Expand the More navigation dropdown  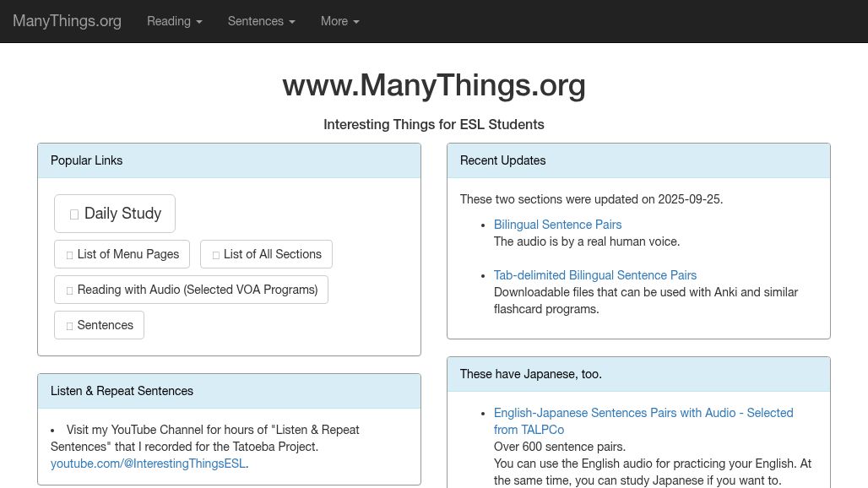point(339,21)
